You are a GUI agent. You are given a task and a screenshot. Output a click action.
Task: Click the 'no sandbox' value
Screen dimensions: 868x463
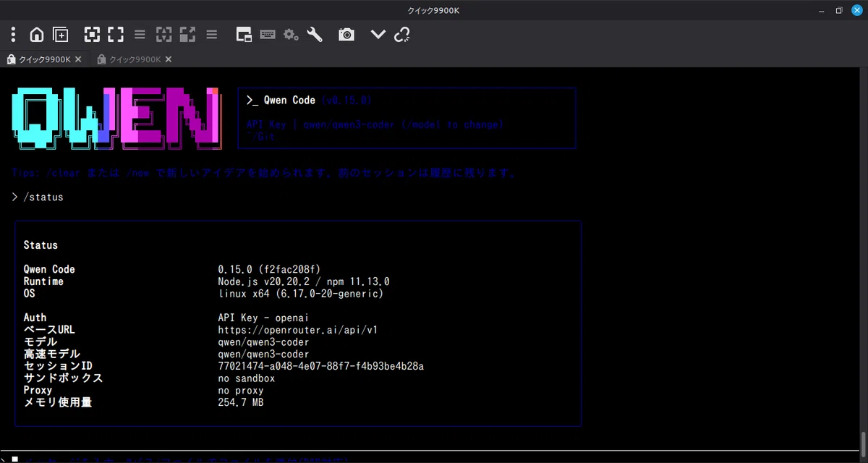coord(247,378)
